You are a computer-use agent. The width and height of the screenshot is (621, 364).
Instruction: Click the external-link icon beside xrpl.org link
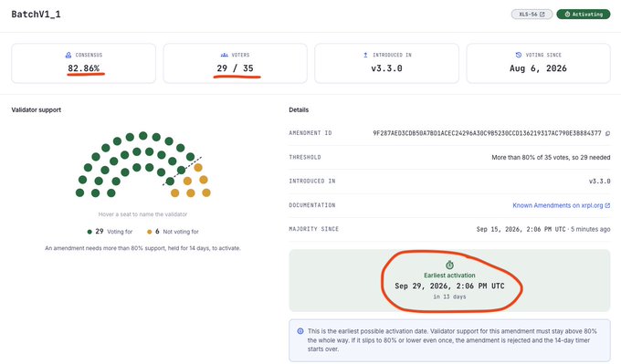pyautogui.click(x=607, y=205)
